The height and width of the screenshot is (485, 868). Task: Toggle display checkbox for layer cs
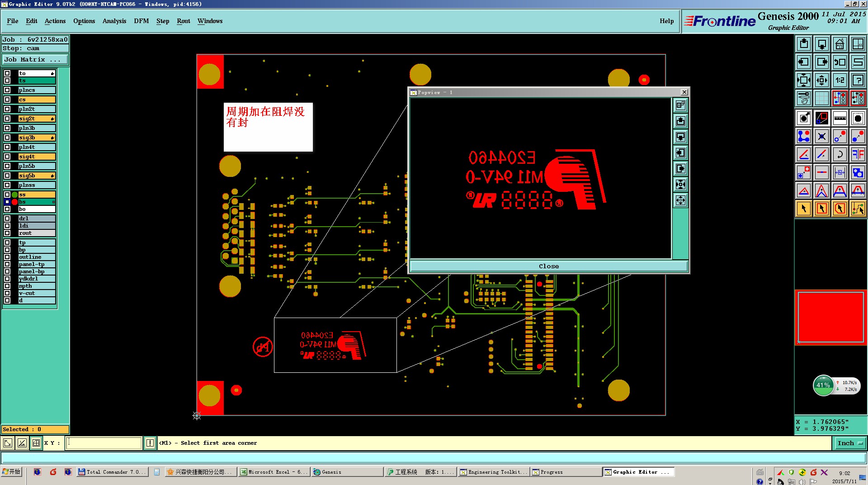pos(7,100)
